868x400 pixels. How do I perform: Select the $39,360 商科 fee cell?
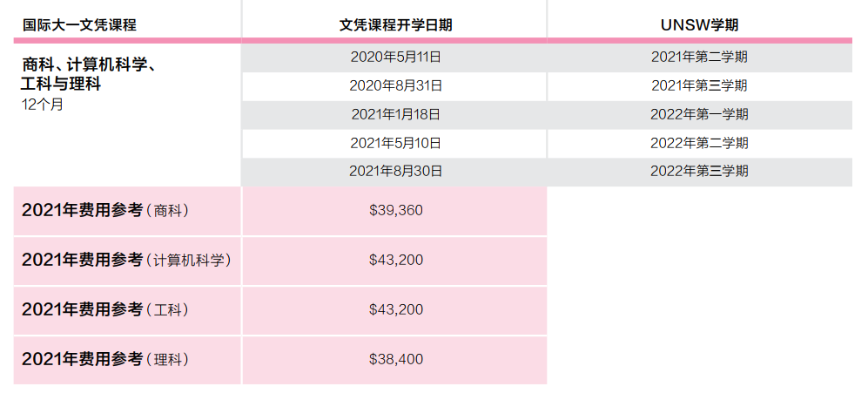click(394, 211)
